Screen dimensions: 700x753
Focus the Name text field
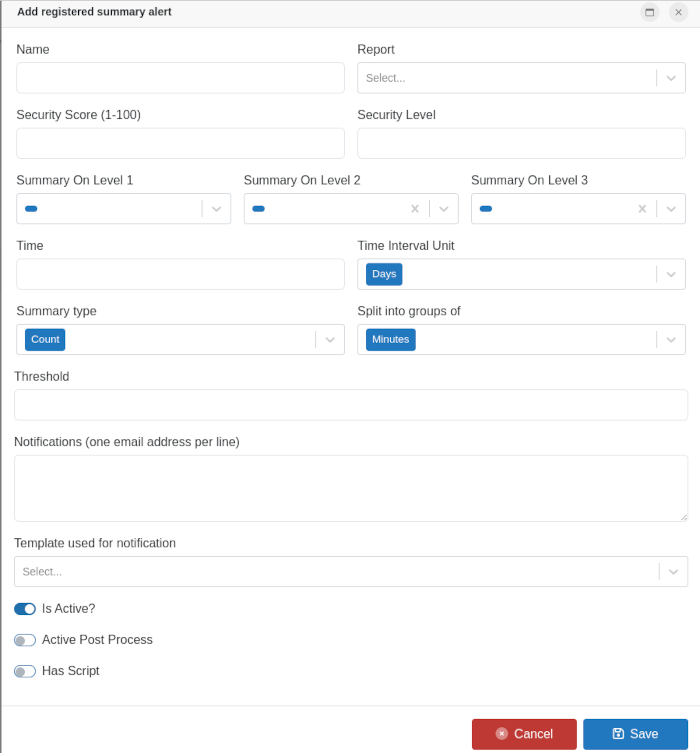(180, 78)
